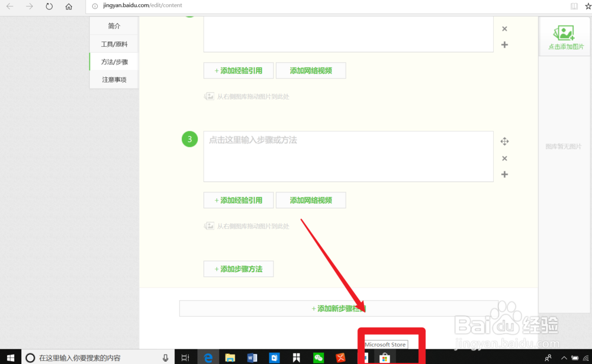Open the white grid taskbar app
This screenshot has width=592, height=364.
point(297,357)
